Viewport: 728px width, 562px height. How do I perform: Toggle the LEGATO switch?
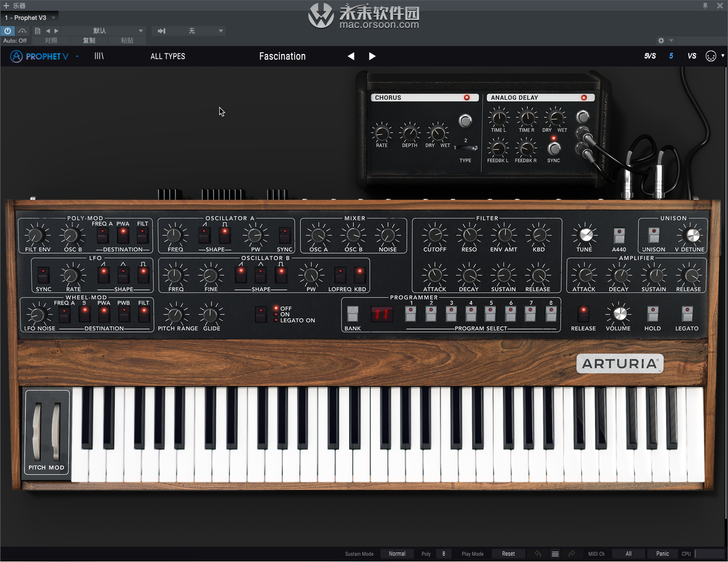687,314
